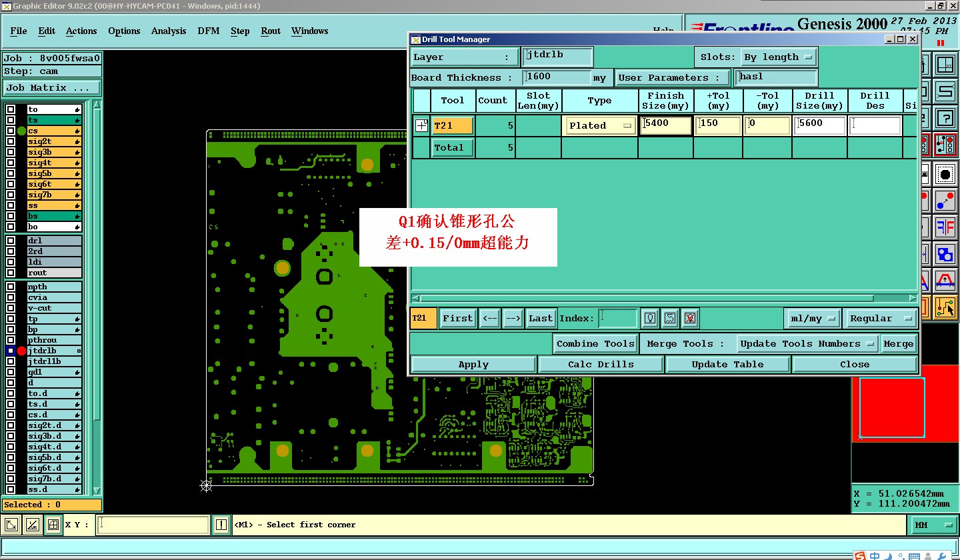Click the layer list vertical scrollbar
This screenshot has height=560, width=960.
pyautogui.click(x=97, y=297)
